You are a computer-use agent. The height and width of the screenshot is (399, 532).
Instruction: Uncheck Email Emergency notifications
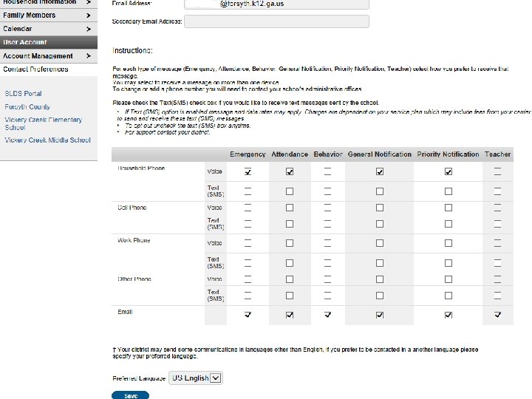coord(248,315)
